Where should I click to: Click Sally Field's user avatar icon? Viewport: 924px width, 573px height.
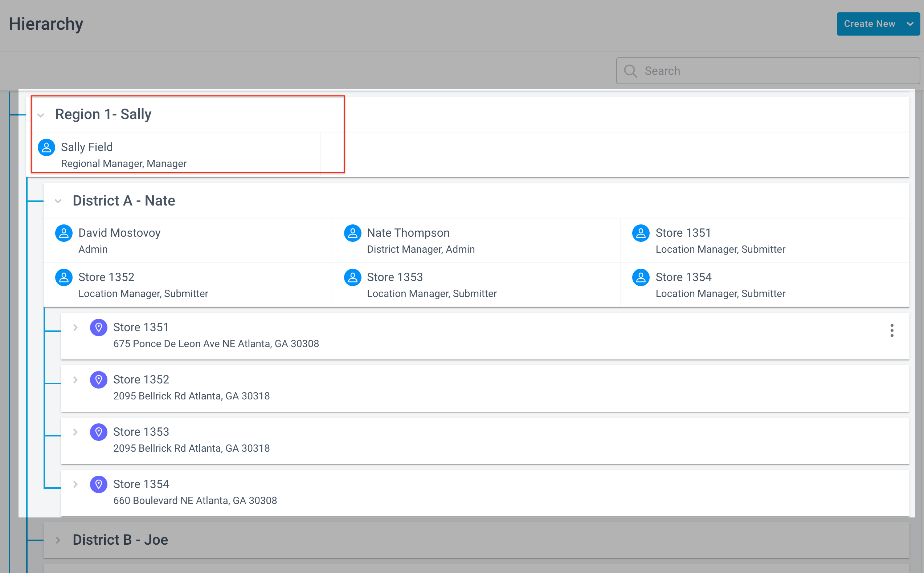pos(46,147)
